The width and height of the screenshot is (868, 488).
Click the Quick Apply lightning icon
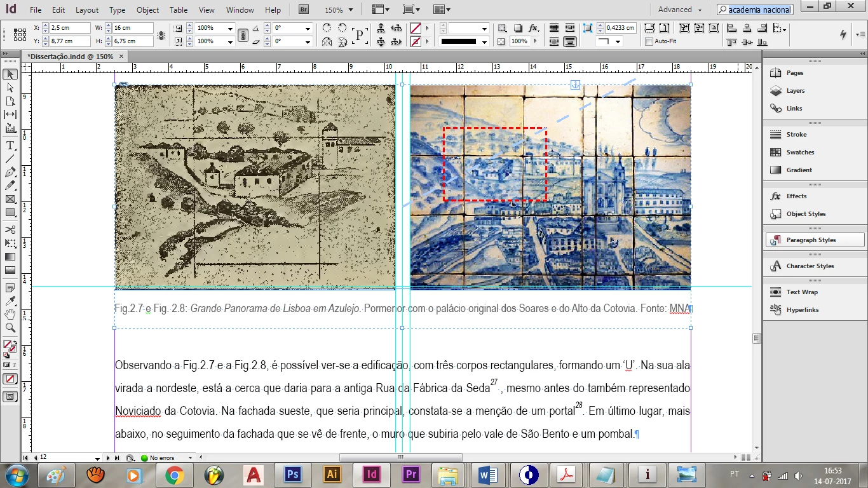tap(844, 34)
